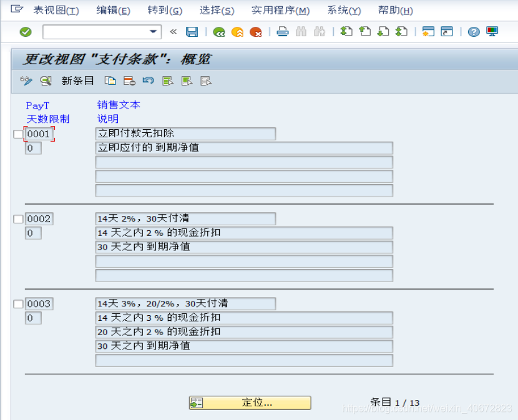Select all entries with the Select All icon
The image size is (518, 420).
pos(166,81)
